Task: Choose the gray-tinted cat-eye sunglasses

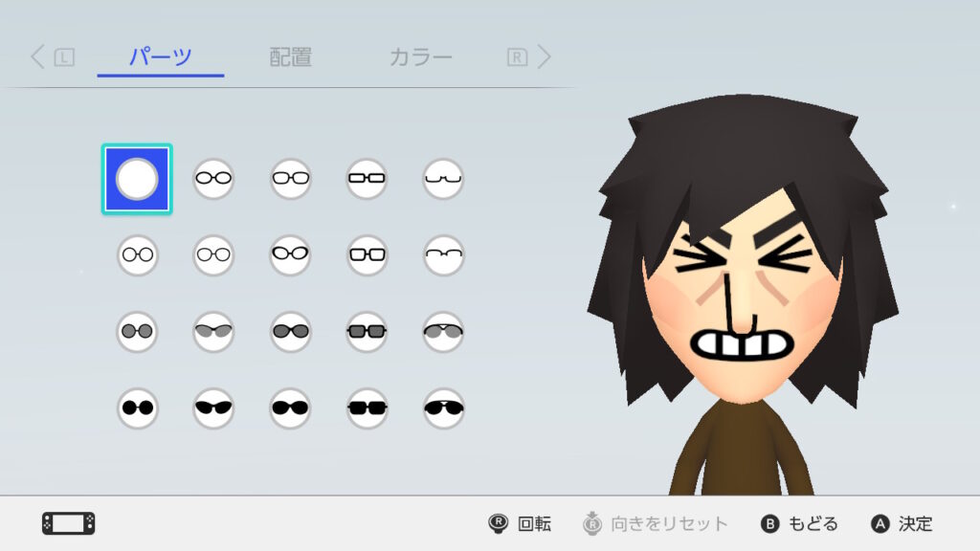Action: [213, 331]
